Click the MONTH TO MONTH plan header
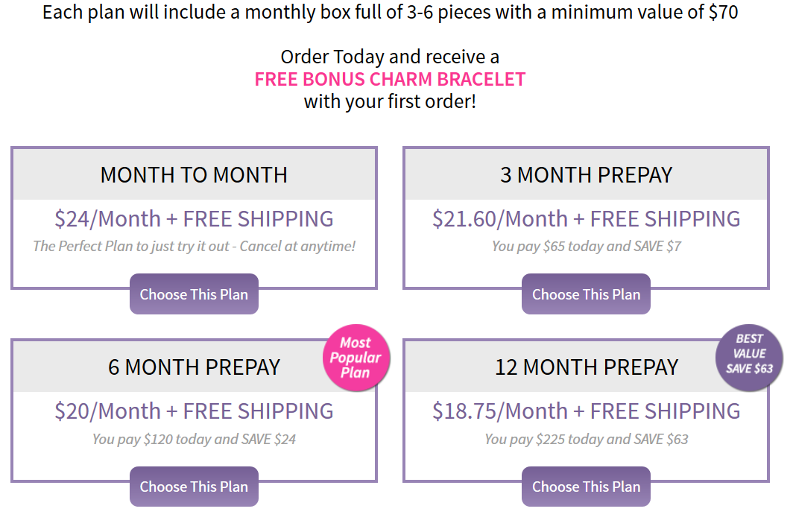The width and height of the screenshot is (793, 532). pyautogui.click(x=194, y=175)
